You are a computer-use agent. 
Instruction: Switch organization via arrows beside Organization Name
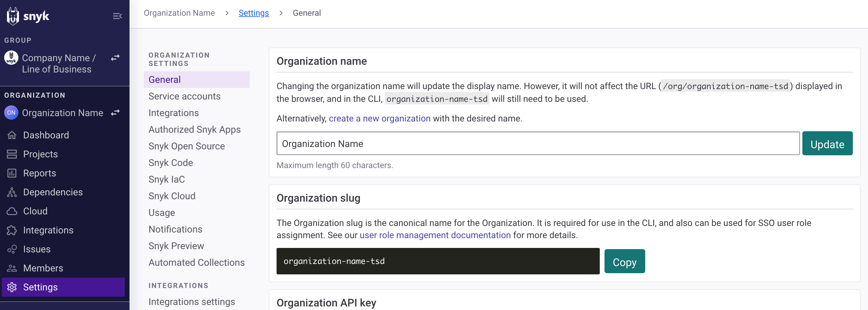tap(115, 113)
